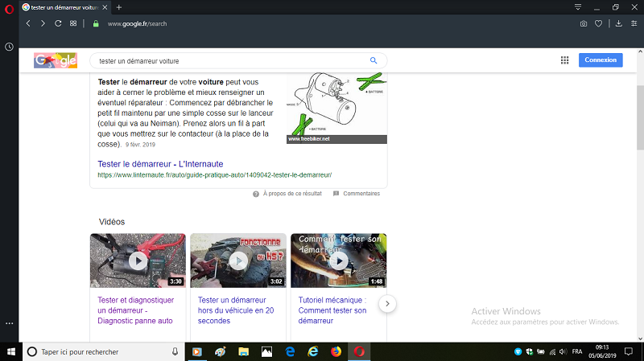Open Photos app from taskbar
Viewport: 644px width, 361px height.
coord(266,352)
